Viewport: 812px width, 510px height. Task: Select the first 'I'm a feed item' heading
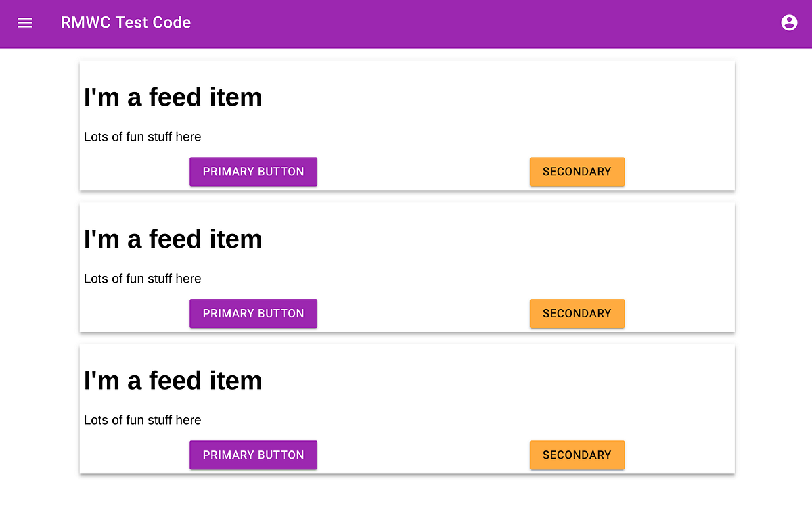pyautogui.click(x=173, y=97)
